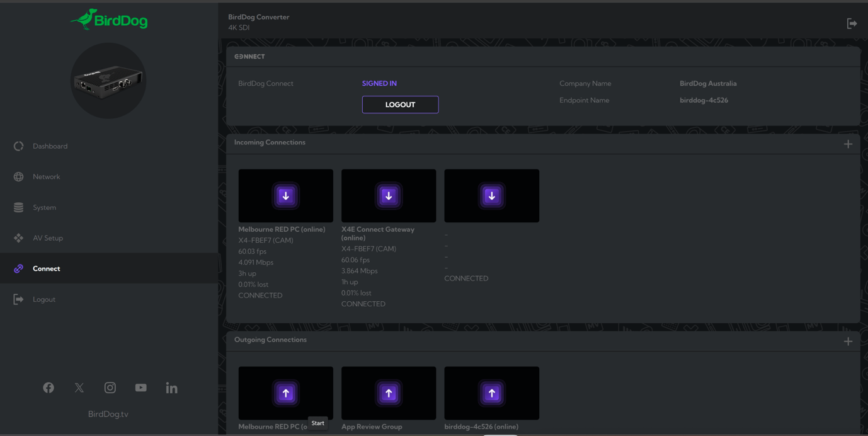The image size is (868, 436).
Task: Click X4E Connect Gateway incoming download icon
Action: point(389,196)
